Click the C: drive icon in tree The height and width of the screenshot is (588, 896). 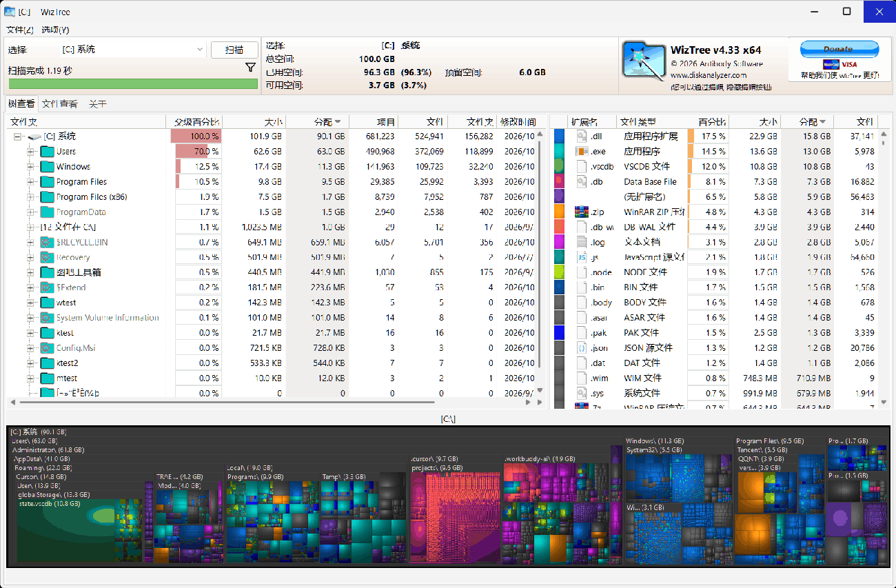[34, 136]
